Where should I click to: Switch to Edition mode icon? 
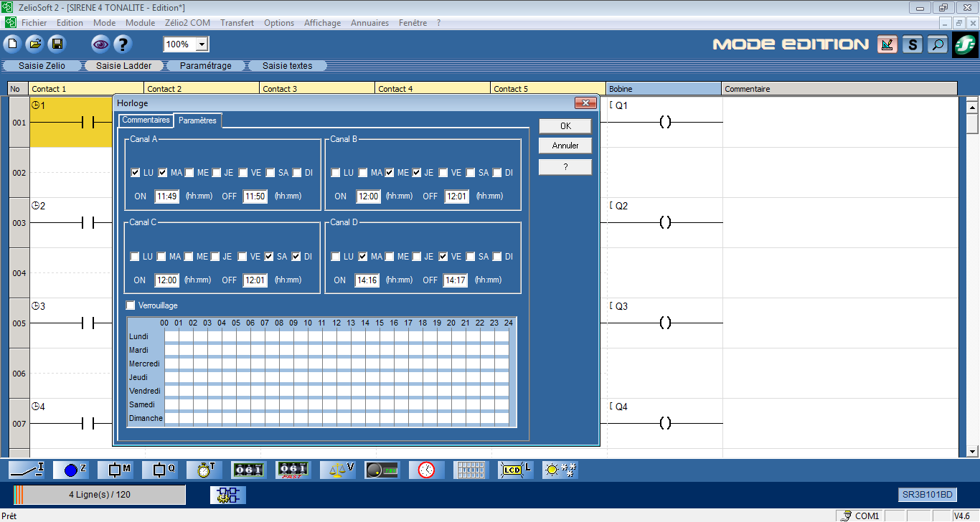[x=887, y=44]
